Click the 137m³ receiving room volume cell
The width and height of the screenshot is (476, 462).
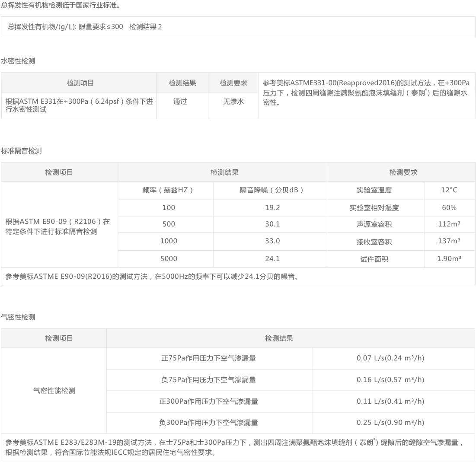pyautogui.click(x=449, y=241)
